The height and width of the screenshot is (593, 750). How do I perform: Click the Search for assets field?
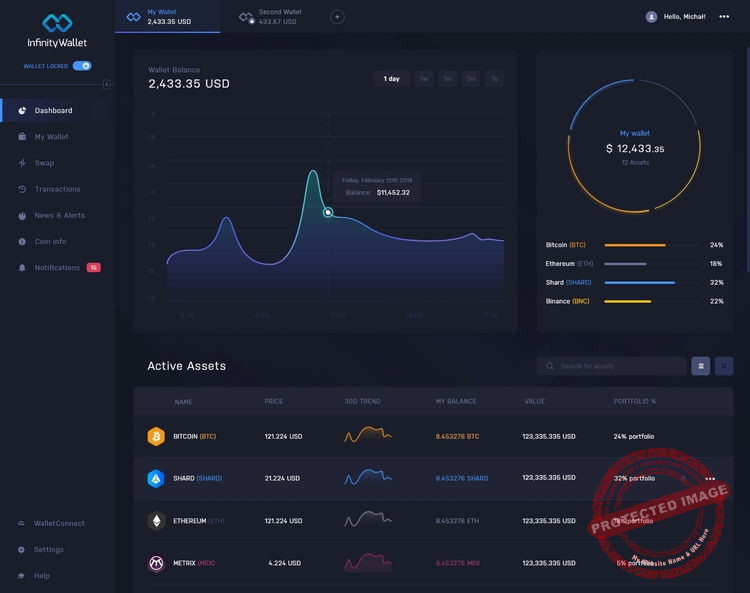tap(611, 366)
